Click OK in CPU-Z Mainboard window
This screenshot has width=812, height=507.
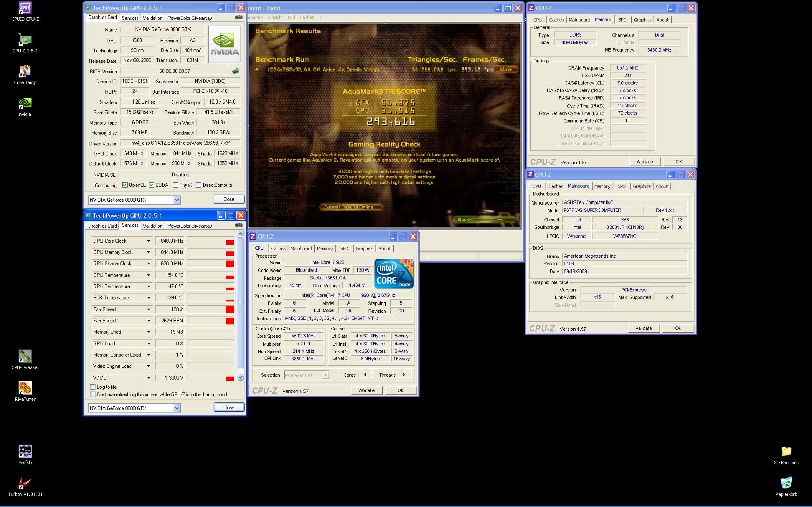point(678,328)
